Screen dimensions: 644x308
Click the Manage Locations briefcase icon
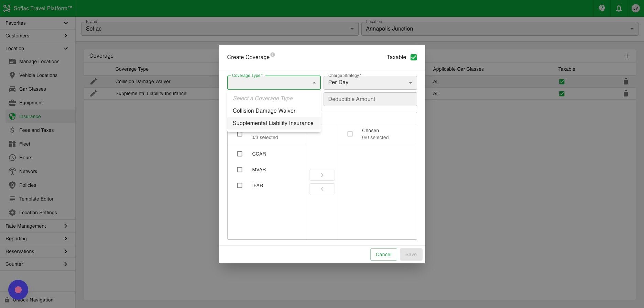12,61
